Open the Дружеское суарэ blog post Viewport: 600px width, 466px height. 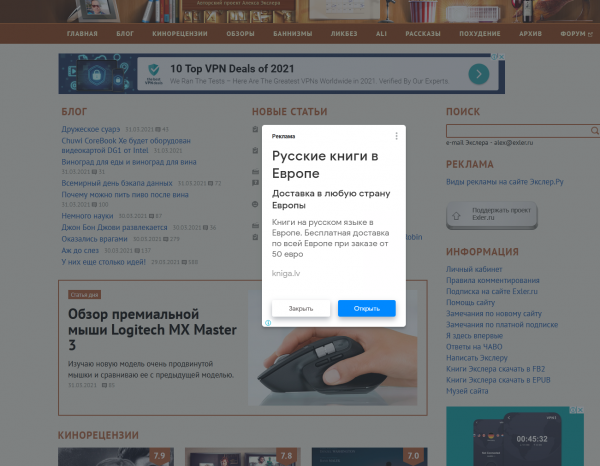91,129
